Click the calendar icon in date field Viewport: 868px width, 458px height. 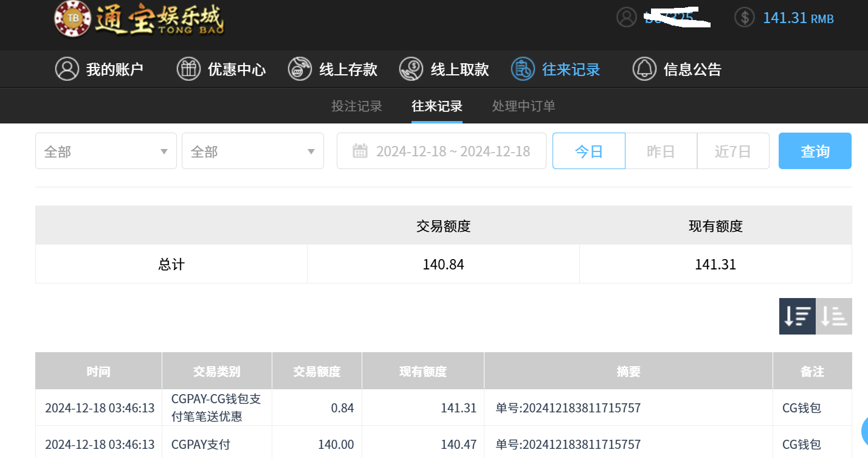coord(360,151)
